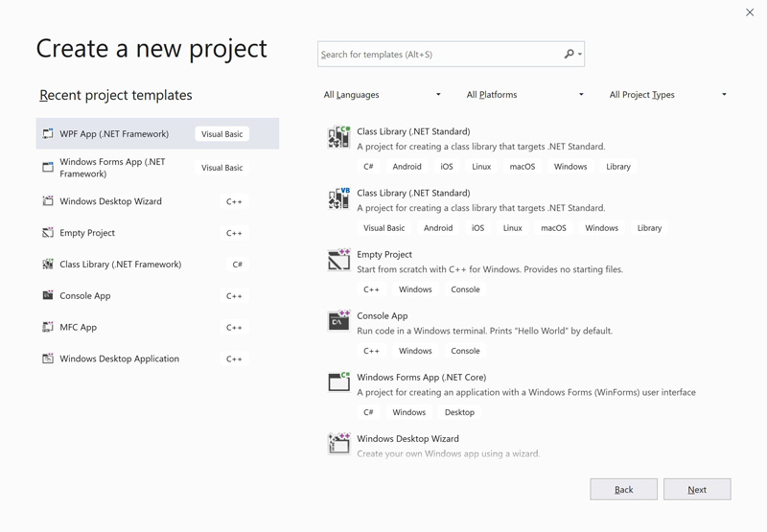
Task: Click the MFC App recent template icon
Action: pyautogui.click(x=48, y=327)
